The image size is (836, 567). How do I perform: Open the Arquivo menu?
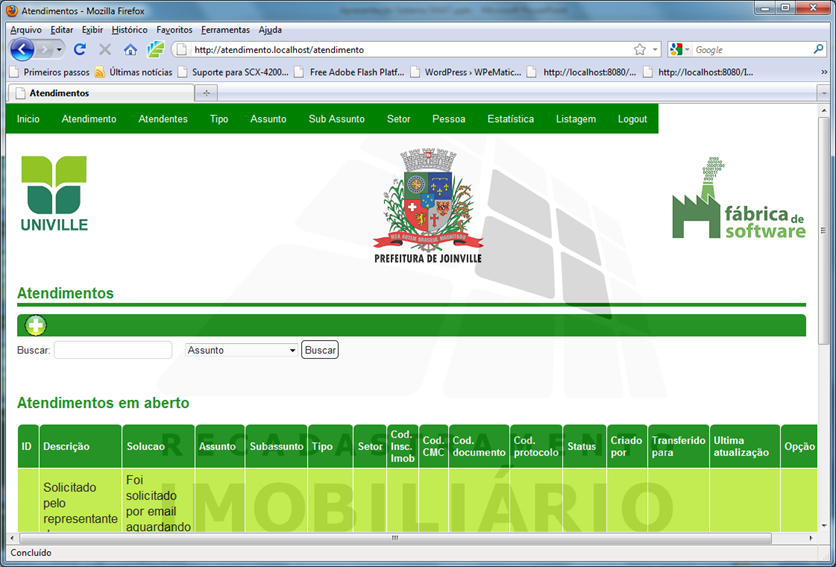[26, 30]
